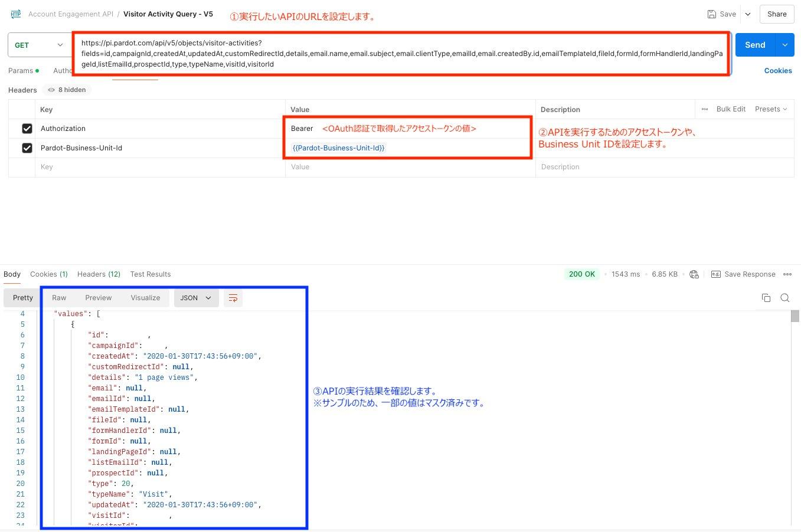Click the Account Engagement API breadcrumb
This screenshot has width=801, height=532.
point(71,14)
